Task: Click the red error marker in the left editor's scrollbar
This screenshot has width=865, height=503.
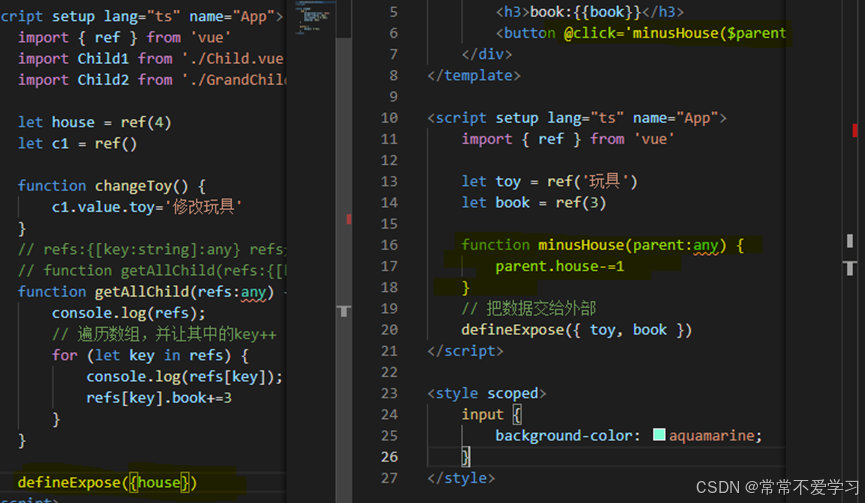Action: point(349,219)
